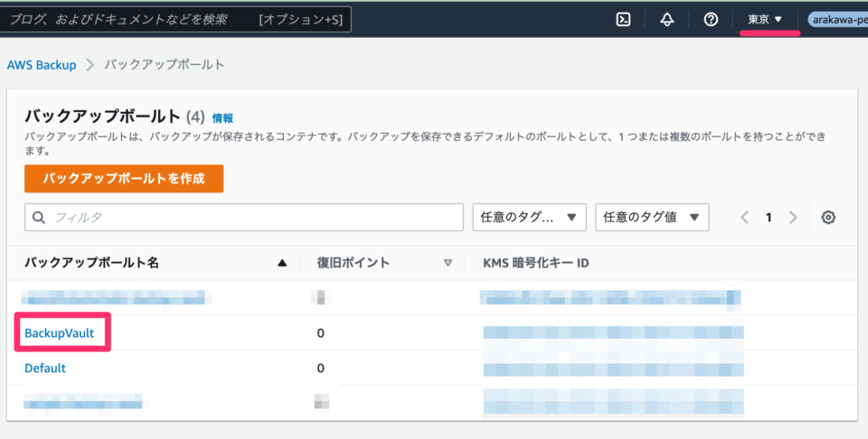Open the Default vault link
The width and height of the screenshot is (868, 439).
coord(45,369)
